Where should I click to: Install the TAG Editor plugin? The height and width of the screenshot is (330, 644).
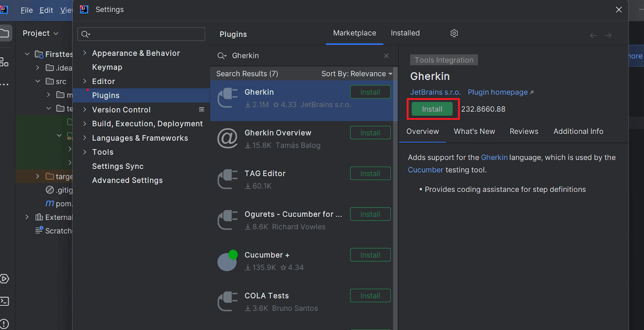[x=370, y=173]
